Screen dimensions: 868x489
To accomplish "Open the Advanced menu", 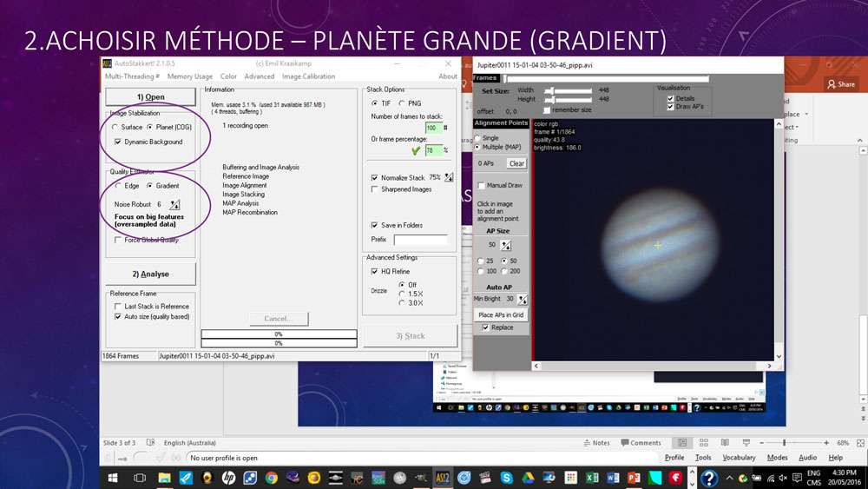I will click(x=259, y=76).
